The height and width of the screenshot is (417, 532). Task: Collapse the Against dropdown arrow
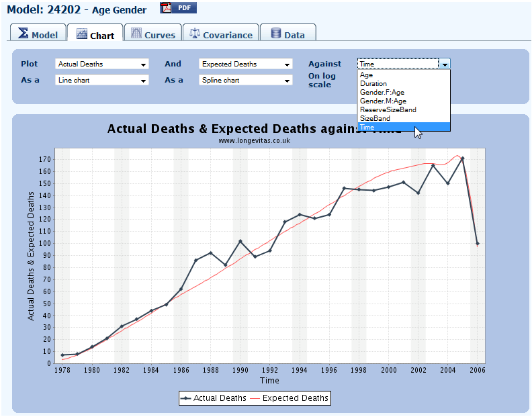tap(445, 64)
